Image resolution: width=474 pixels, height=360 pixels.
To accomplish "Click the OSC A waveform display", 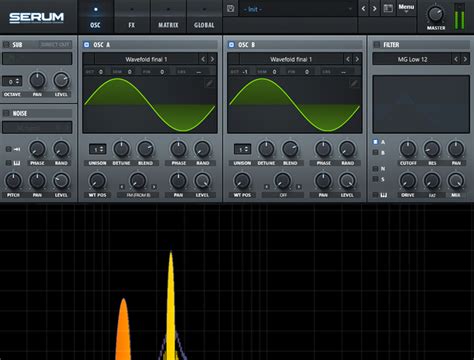I will 150,105.
